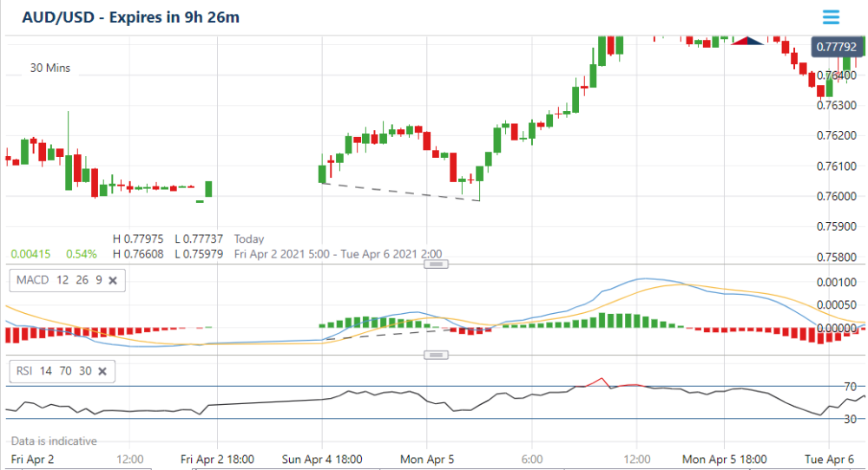This screenshot has height=470, width=868.
Task: Open RSI 14 70 30 indicator settings
Action: tap(54, 370)
